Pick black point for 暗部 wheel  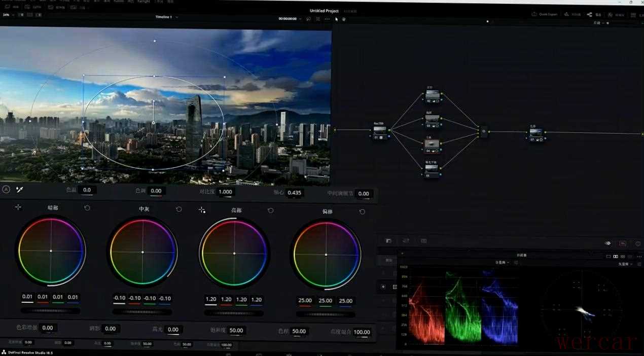click(18, 207)
